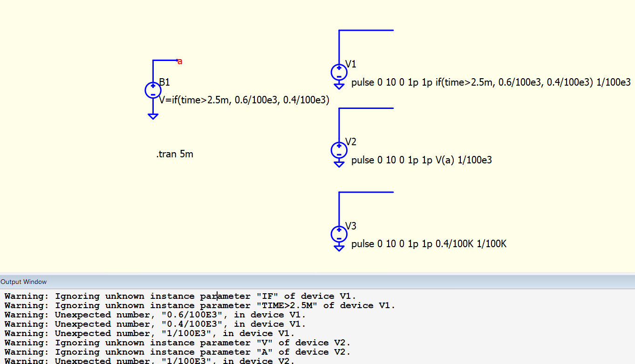The height and width of the screenshot is (364, 635).
Task: Click the Output Window title bar
Action: (x=317, y=282)
